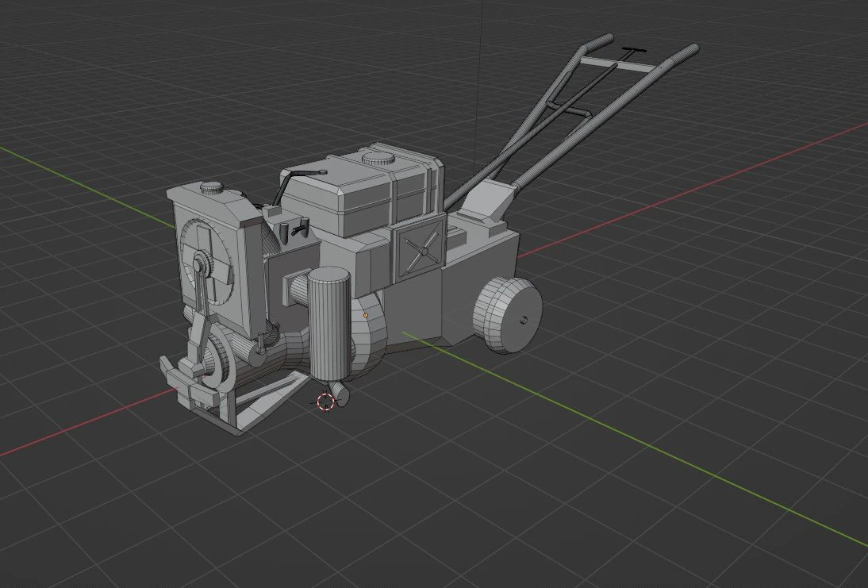Screen dimensions: 868x588
Task: Click the red-white 3D cursor
Action: coord(325,402)
